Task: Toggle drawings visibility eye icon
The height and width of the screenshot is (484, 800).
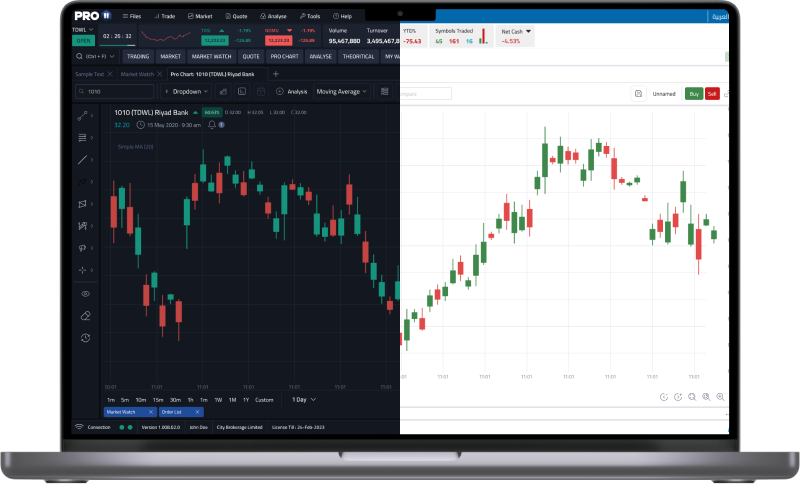Action: click(85, 294)
